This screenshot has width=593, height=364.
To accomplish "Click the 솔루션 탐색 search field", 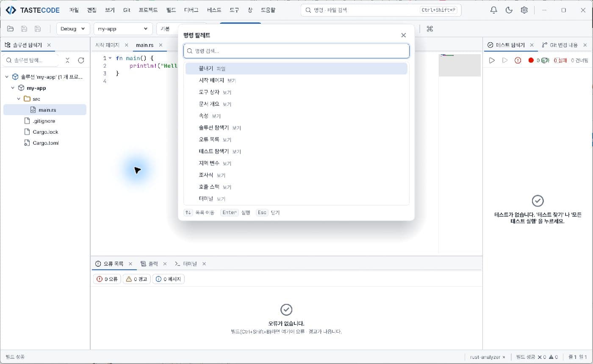I will [x=30, y=61].
